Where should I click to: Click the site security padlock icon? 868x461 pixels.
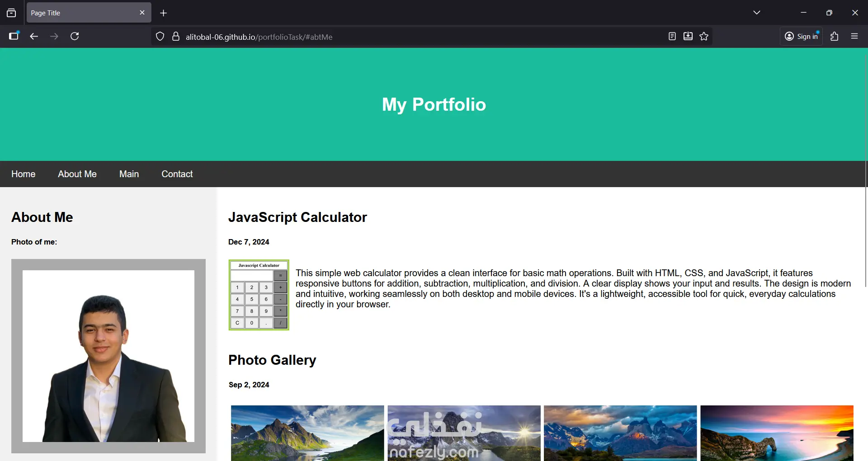[176, 37]
